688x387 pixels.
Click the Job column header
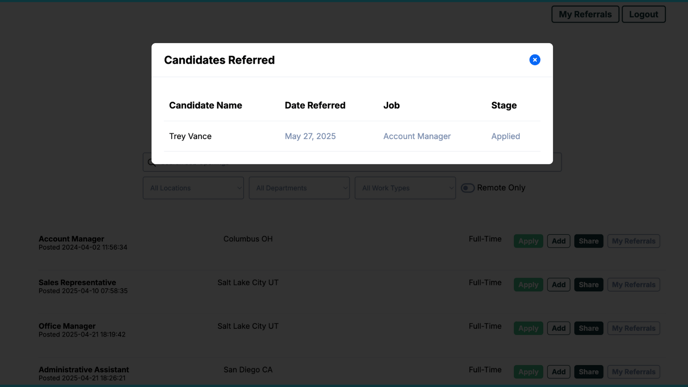[x=391, y=105]
